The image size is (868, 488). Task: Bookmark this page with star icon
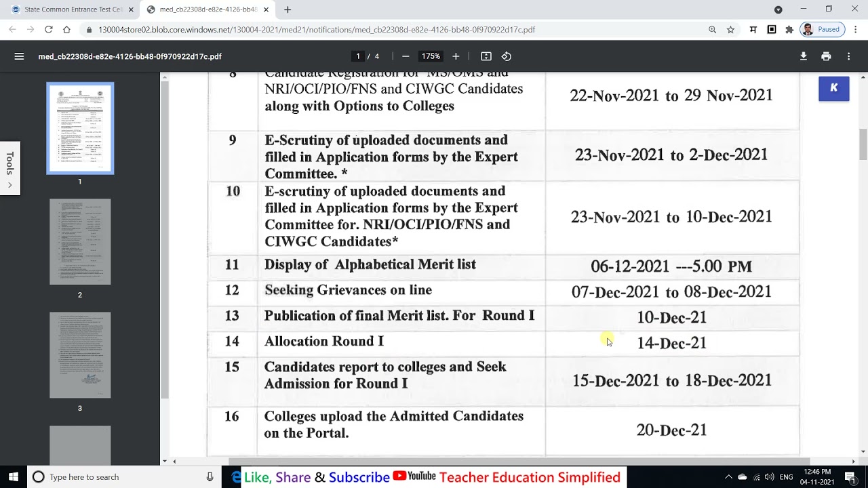click(730, 30)
